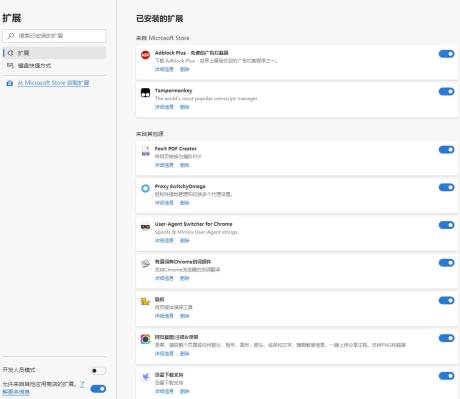Click the camera screenshot extension icon
The image size is (460, 399).
(x=145, y=339)
